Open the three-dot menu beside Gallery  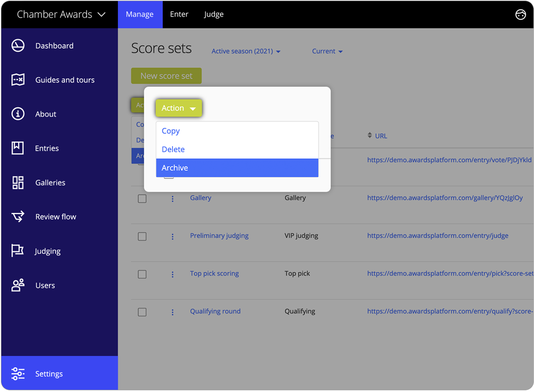[173, 198]
